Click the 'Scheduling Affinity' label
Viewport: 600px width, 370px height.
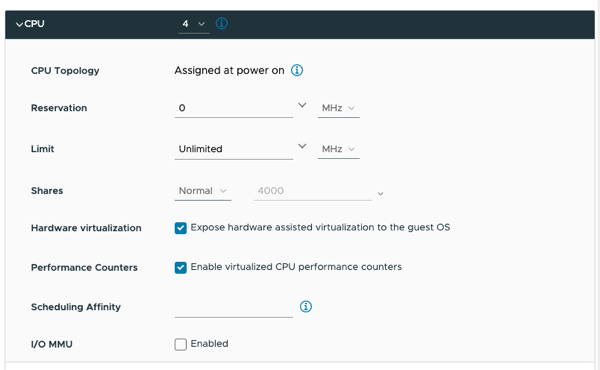pos(76,307)
